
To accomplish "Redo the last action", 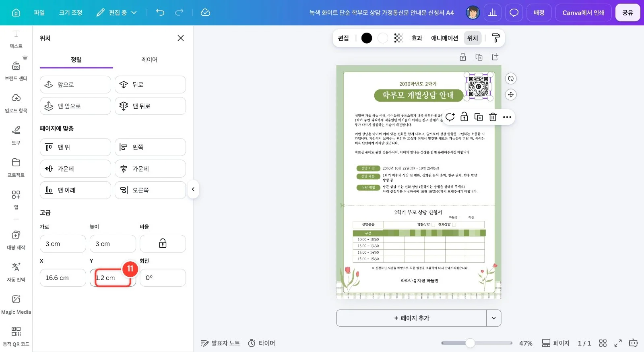I will [x=179, y=12].
